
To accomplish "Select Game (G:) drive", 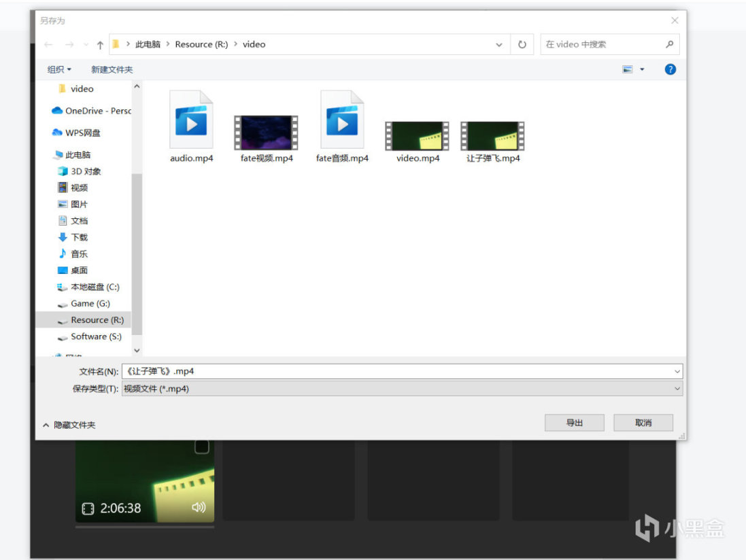I will (84, 303).
